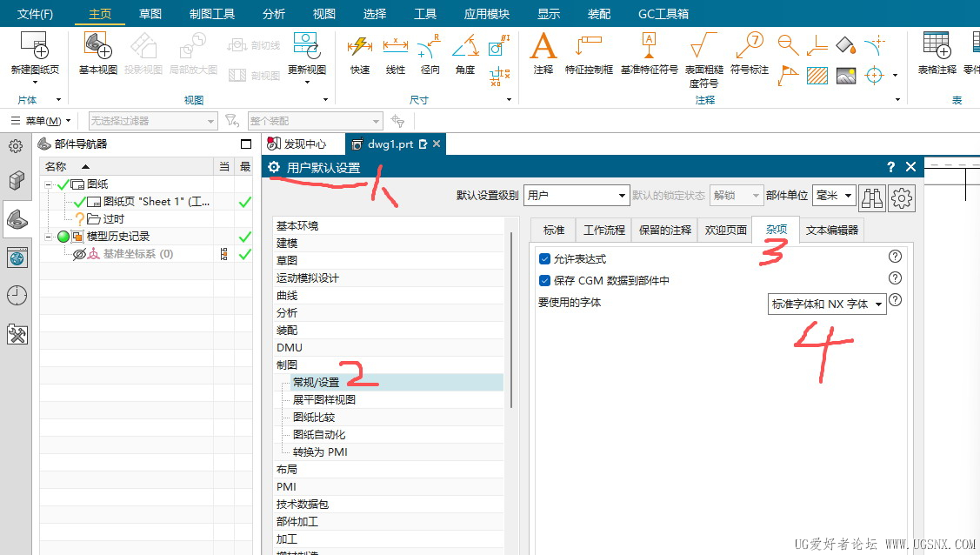This screenshot has width=980, height=555.
Task: Click help icon beside font dropdown
Action: point(895,300)
